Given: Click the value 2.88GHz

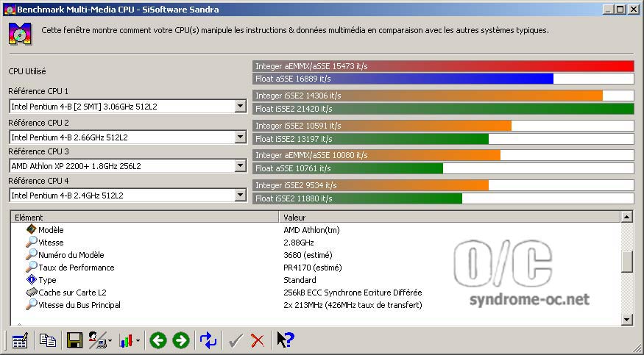Looking at the screenshot, I should point(299,243).
